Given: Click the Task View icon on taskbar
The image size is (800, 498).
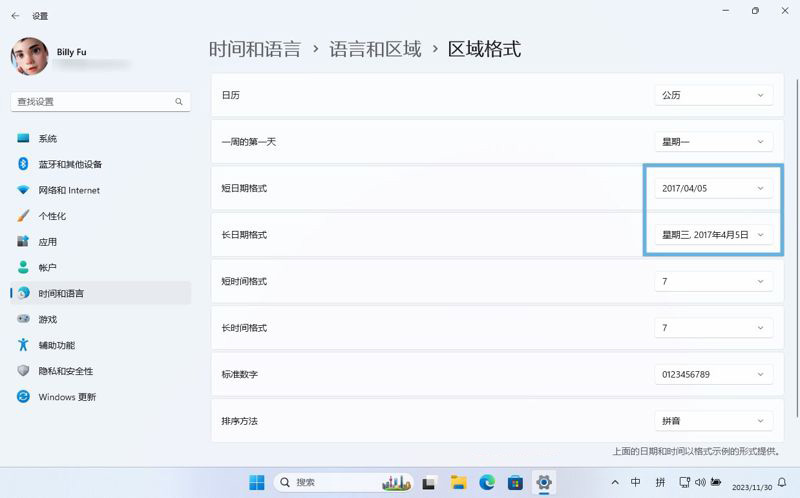Looking at the screenshot, I should pos(429,482).
